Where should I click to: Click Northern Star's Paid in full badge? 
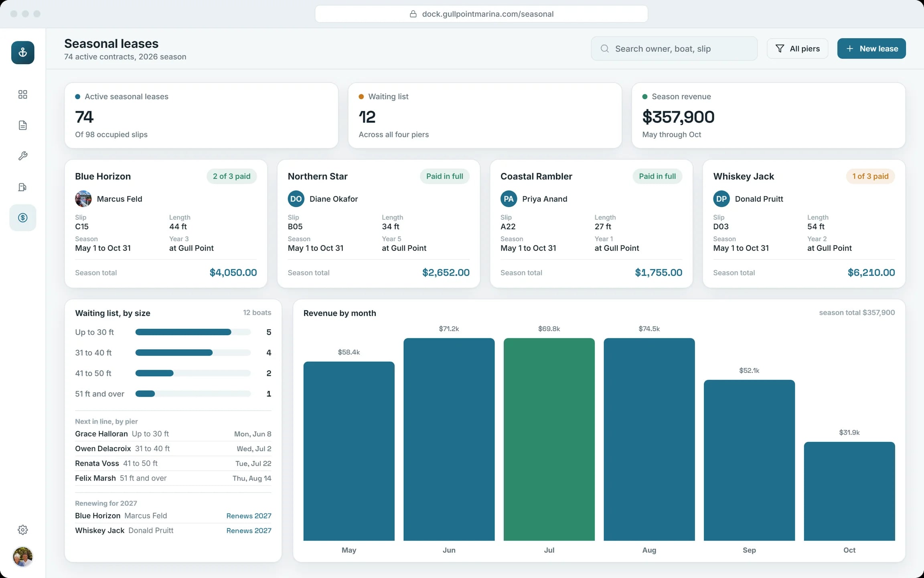point(444,176)
